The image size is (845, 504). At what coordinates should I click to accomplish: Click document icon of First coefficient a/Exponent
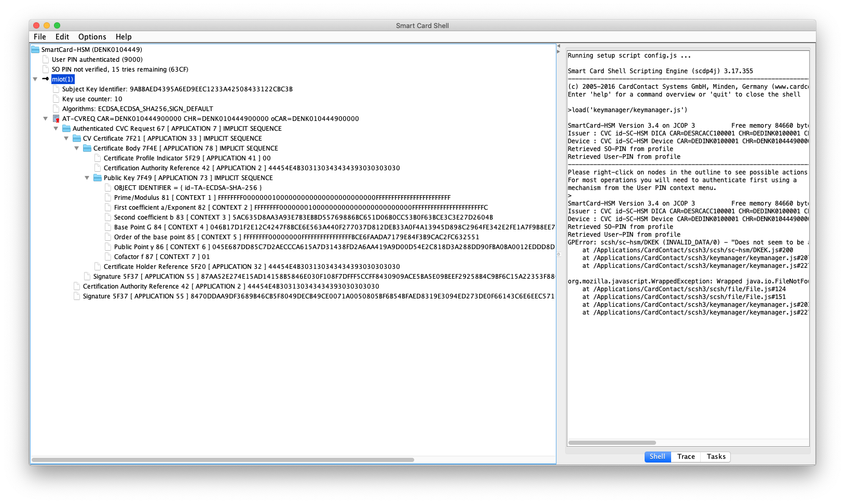108,207
